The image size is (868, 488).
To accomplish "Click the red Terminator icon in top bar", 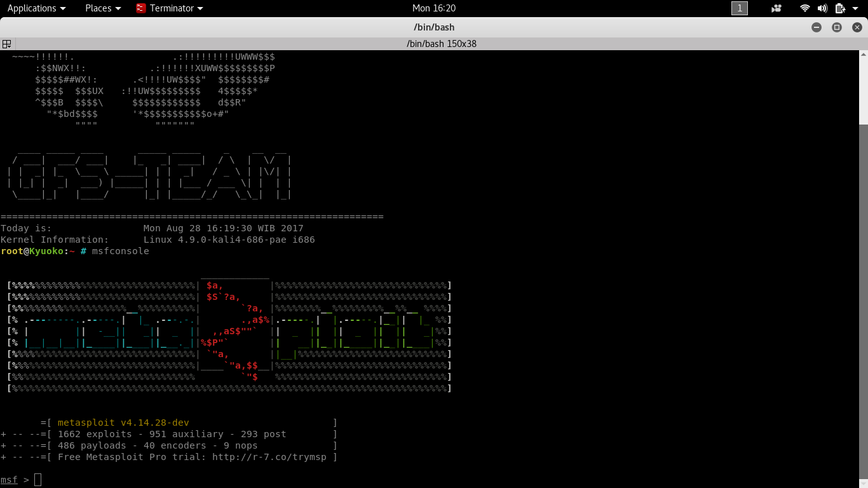I will pos(141,8).
